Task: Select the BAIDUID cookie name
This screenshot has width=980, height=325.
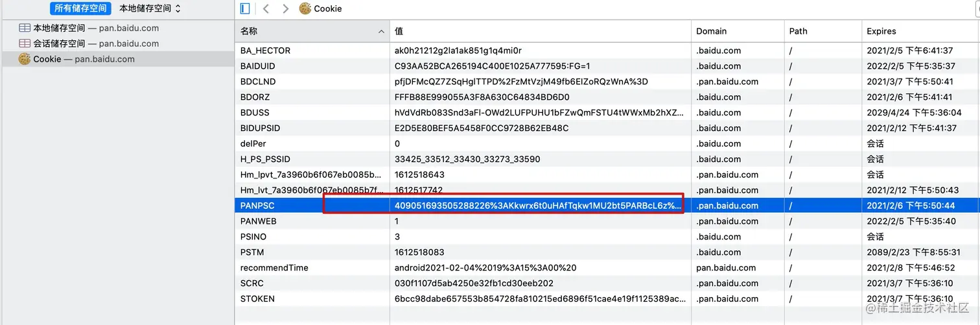Action: (x=257, y=66)
